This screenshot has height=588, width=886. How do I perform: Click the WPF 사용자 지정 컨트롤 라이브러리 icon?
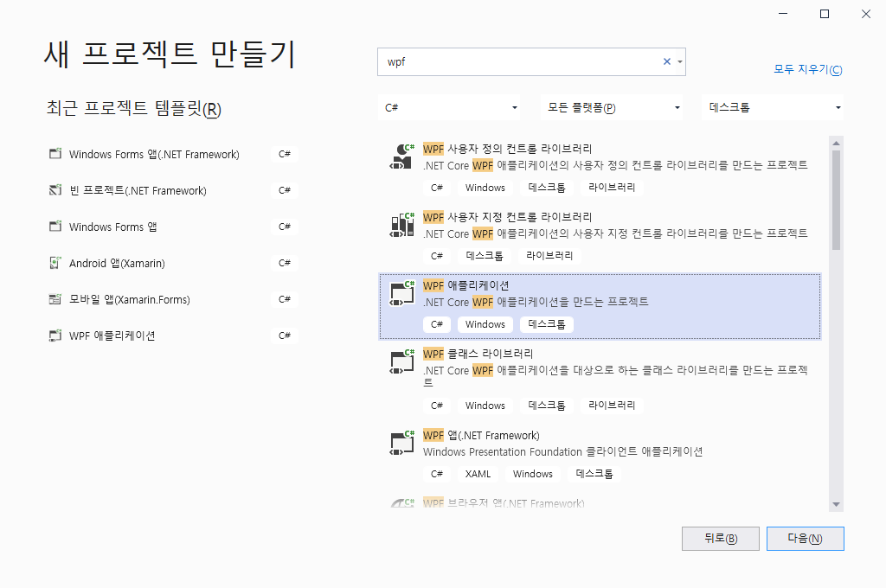(x=401, y=225)
